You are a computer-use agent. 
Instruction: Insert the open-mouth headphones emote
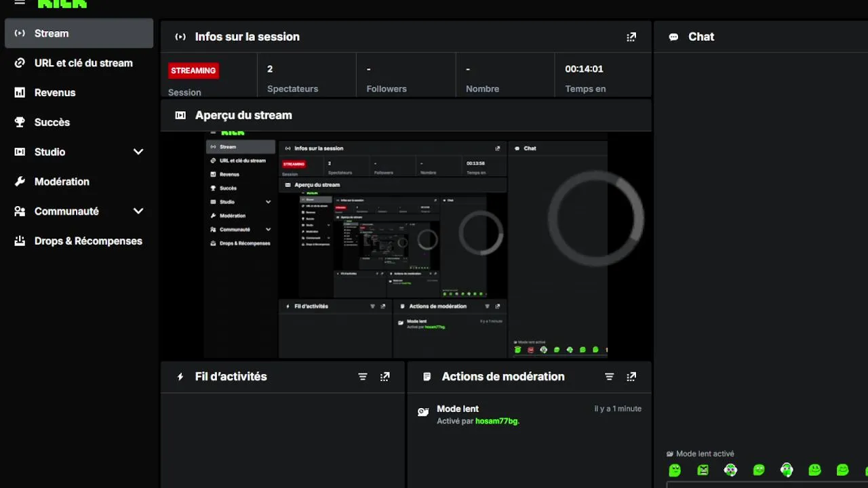pyautogui.click(x=787, y=470)
